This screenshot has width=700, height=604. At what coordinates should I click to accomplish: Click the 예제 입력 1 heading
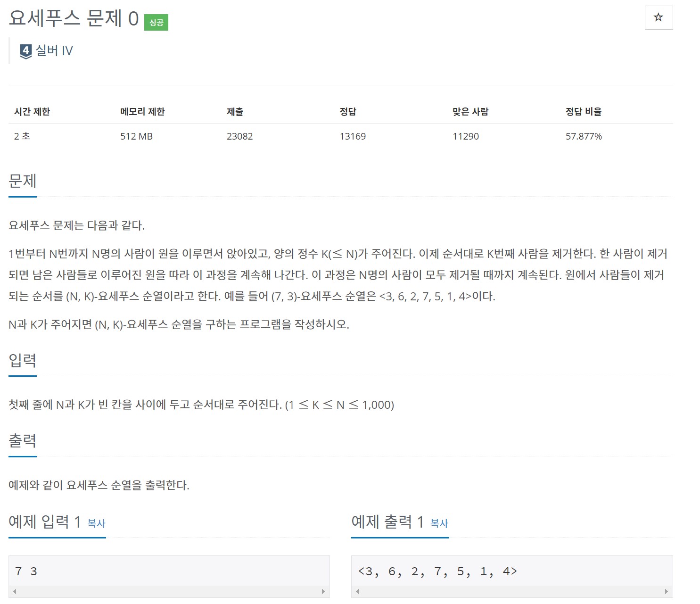[45, 521]
